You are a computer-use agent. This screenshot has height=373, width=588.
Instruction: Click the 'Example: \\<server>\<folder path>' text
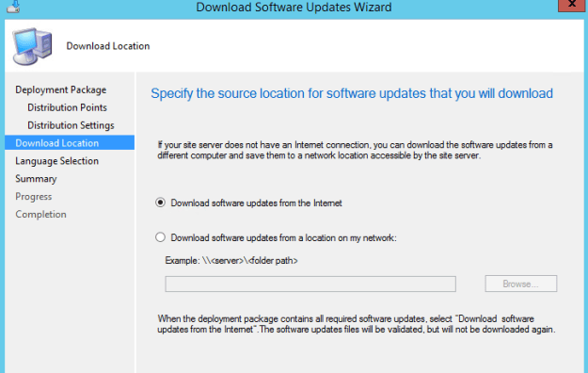tap(231, 260)
